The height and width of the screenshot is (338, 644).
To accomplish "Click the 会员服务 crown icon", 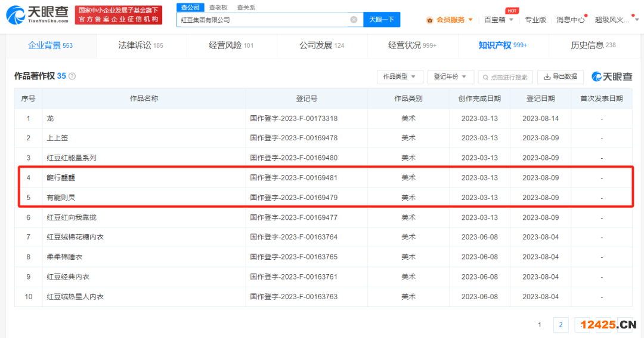I will coord(429,20).
